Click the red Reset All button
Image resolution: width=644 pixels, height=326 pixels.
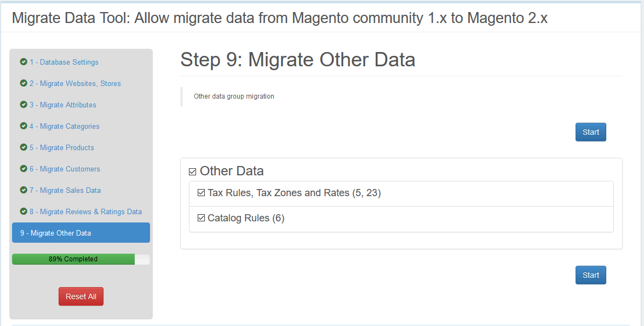point(81,296)
